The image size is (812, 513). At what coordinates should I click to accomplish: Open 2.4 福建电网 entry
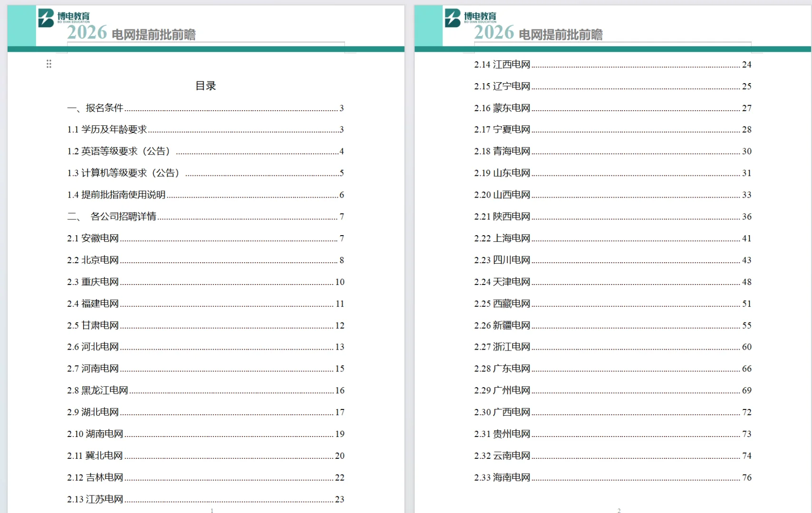click(205, 304)
